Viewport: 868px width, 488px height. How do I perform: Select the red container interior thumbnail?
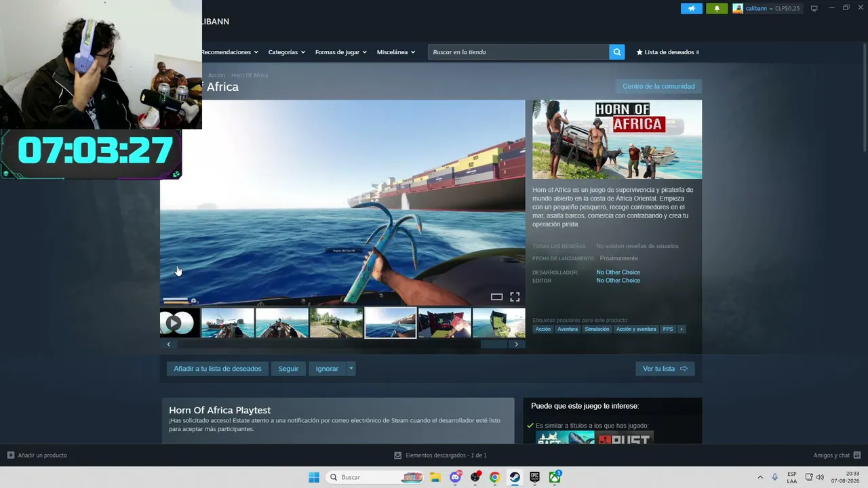(445, 323)
